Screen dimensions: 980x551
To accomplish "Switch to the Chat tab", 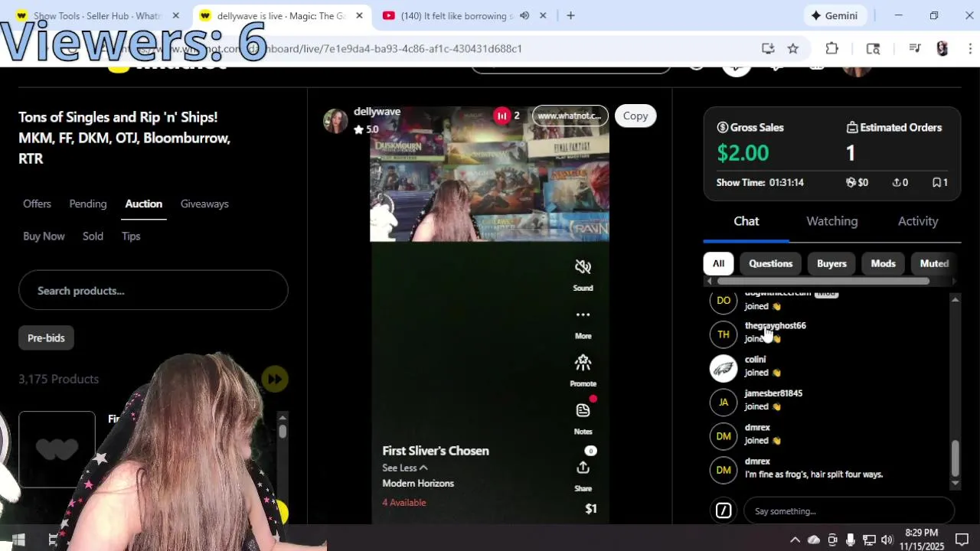I will (746, 221).
